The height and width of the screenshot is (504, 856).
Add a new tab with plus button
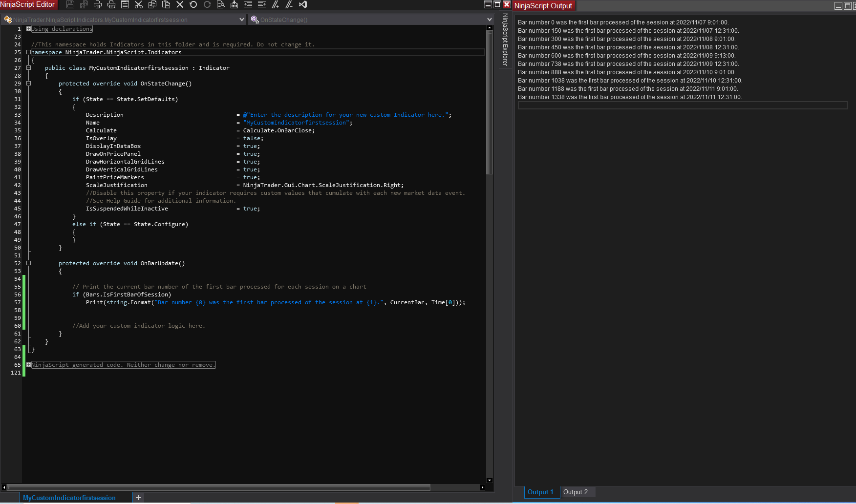click(x=138, y=498)
